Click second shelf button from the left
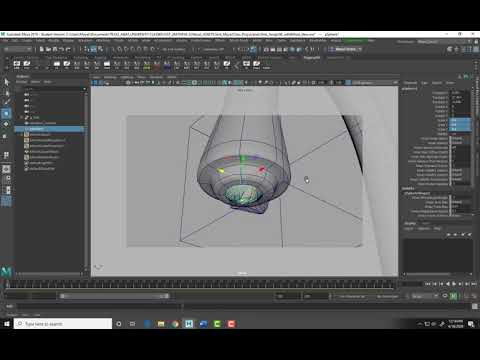This screenshot has width=480, height=360. coord(27,64)
